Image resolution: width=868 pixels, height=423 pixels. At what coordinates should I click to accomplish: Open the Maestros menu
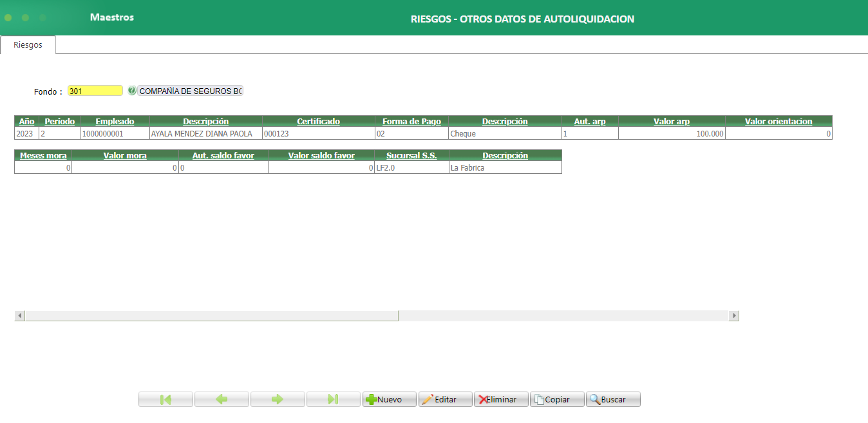[112, 17]
